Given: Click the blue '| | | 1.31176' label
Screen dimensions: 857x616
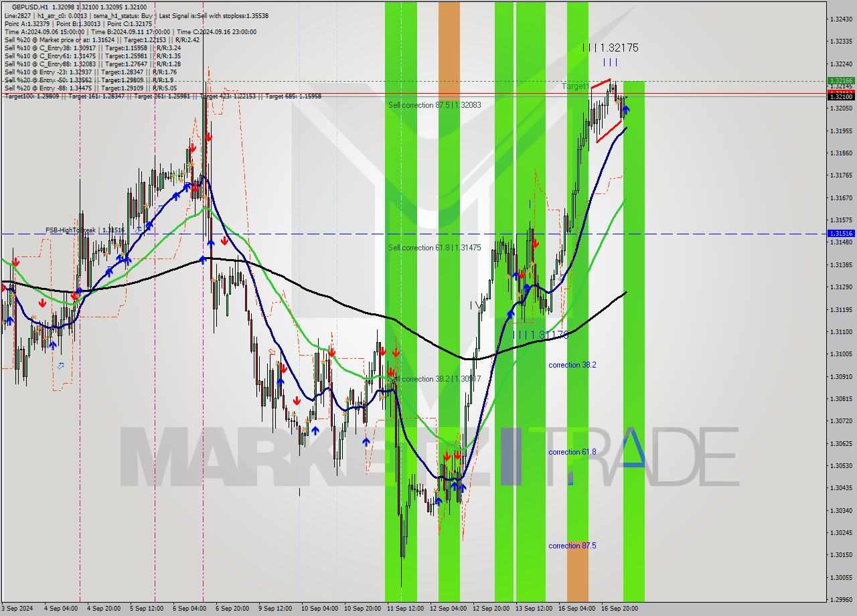Looking at the screenshot, I should (x=540, y=334).
